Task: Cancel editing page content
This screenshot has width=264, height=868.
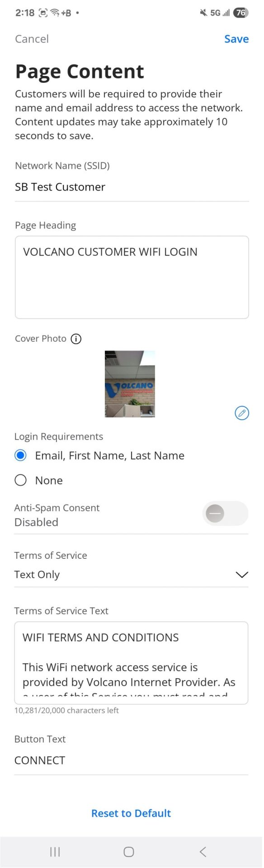Action: pyautogui.click(x=32, y=39)
